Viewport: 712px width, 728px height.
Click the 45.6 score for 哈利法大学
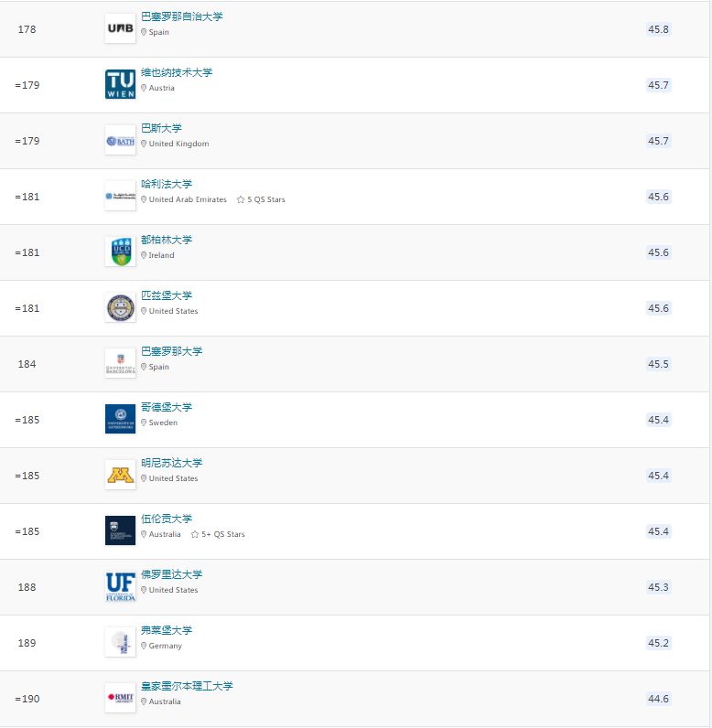tap(658, 197)
